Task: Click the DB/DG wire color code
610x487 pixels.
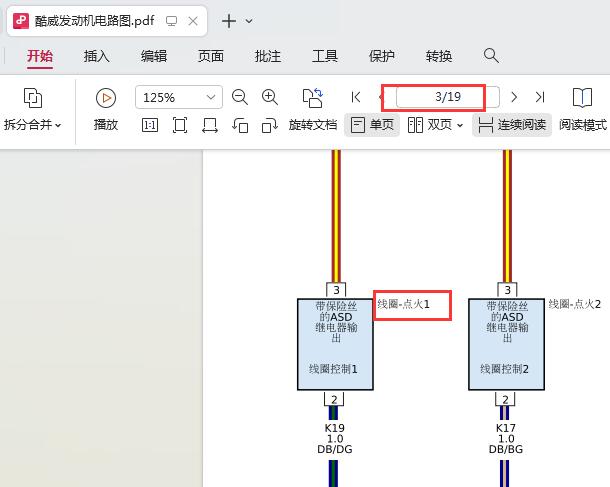Action: click(335, 449)
